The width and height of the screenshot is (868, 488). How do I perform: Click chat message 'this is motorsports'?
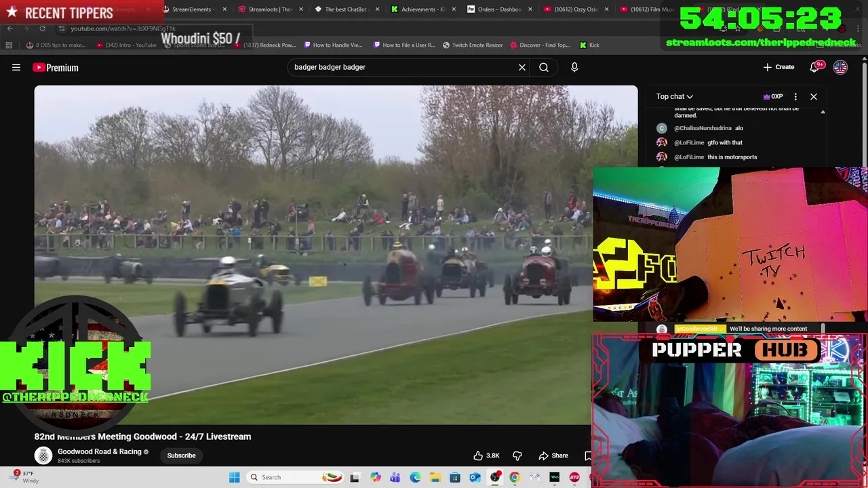732,157
